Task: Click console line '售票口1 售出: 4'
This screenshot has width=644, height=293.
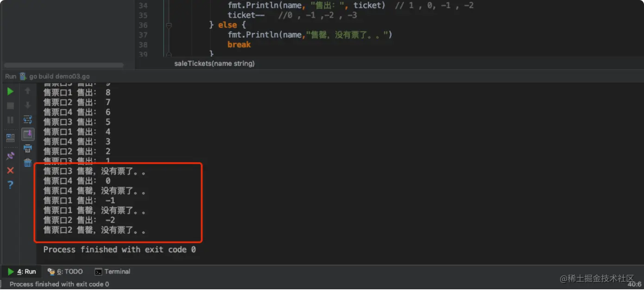Action: [x=77, y=132]
